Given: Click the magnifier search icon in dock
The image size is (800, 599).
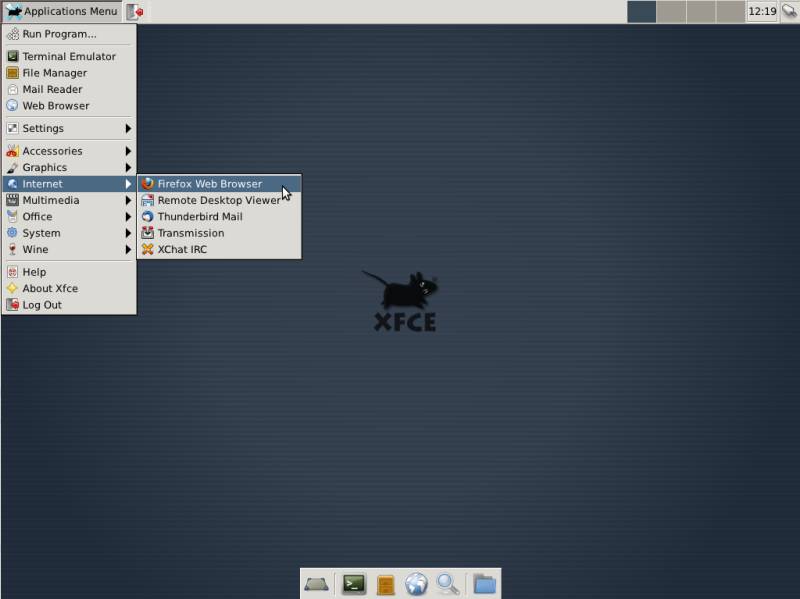Looking at the screenshot, I should (448, 584).
